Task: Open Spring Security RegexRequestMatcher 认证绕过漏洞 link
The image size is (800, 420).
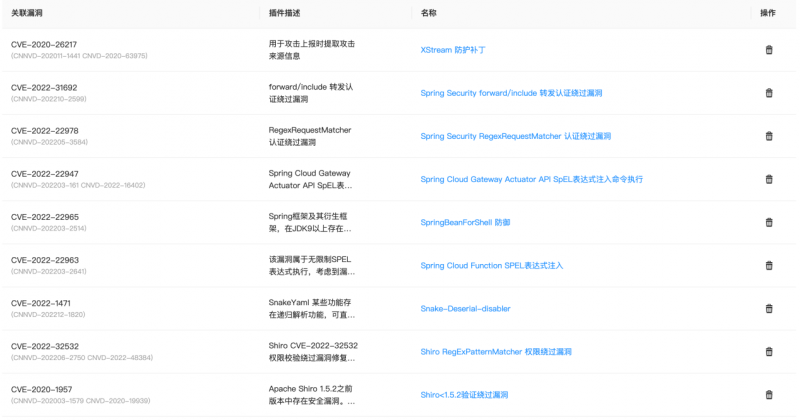Action: [x=516, y=136]
